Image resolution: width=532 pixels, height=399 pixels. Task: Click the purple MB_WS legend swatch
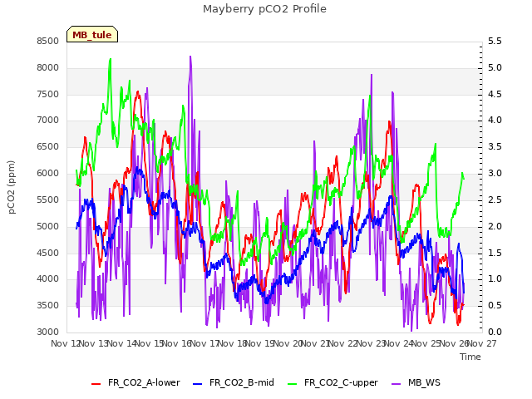click(x=397, y=384)
